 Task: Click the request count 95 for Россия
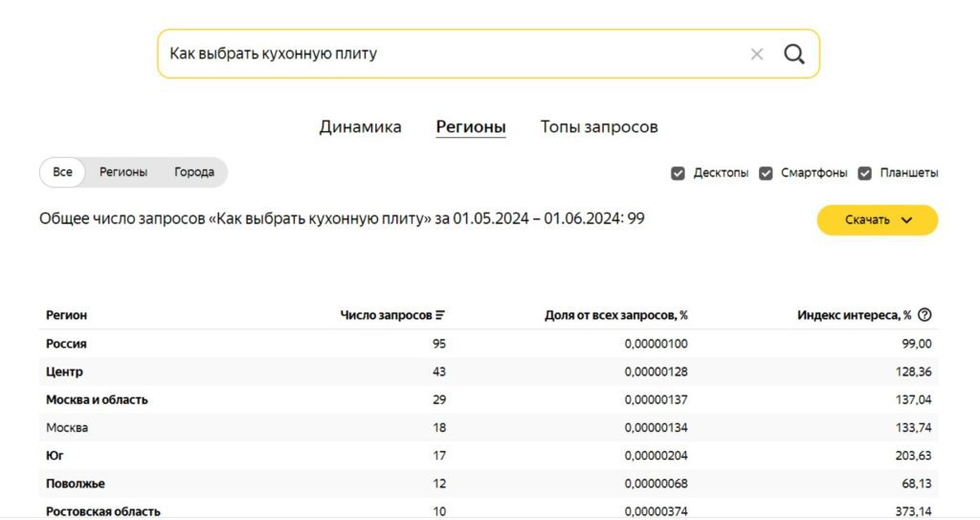[438, 344]
